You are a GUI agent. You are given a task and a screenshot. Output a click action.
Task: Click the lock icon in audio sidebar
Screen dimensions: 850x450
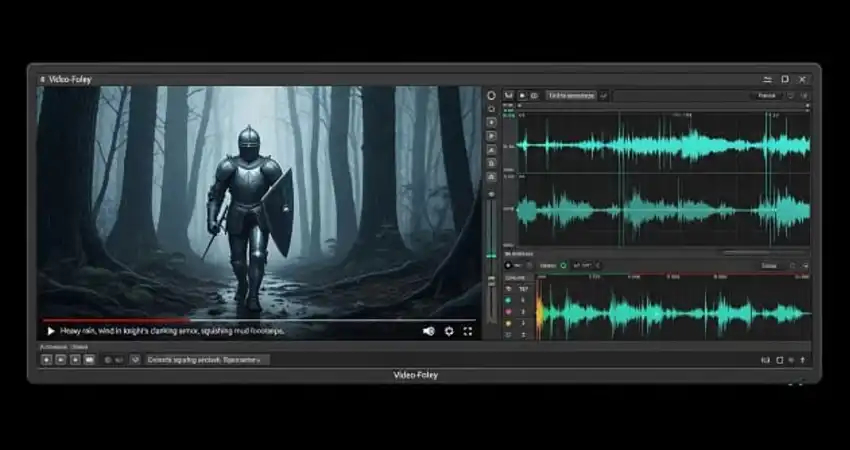pos(491,163)
